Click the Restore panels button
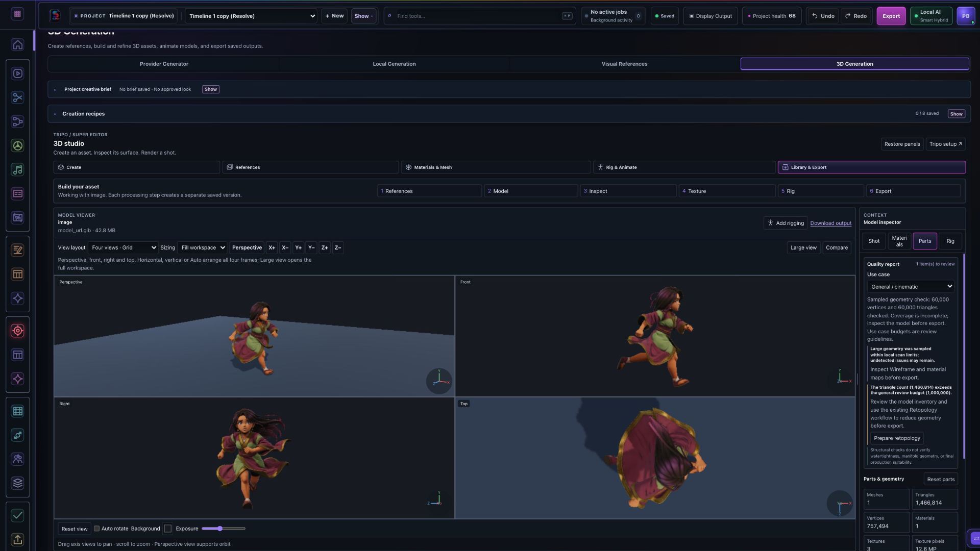The height and width of the screenshot is (551, 980). click(x=902, y=144)
